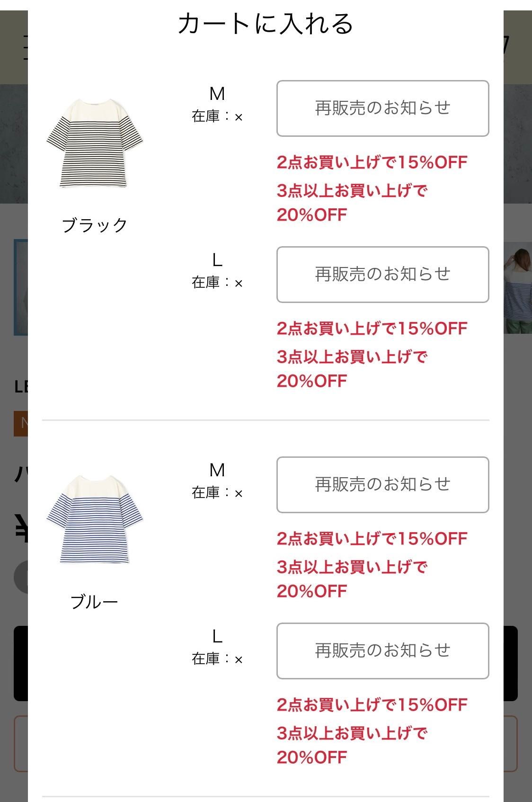Open 2点お買い上げで15%OFF promo under Blue M
Image resolution: width=532 pixels, height=802 pixels.
pyautogui.click(x=372, y=539)
